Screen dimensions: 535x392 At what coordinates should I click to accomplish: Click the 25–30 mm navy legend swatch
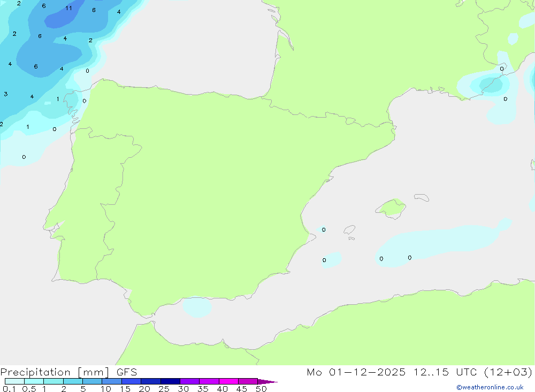click(x=170, y=381)
